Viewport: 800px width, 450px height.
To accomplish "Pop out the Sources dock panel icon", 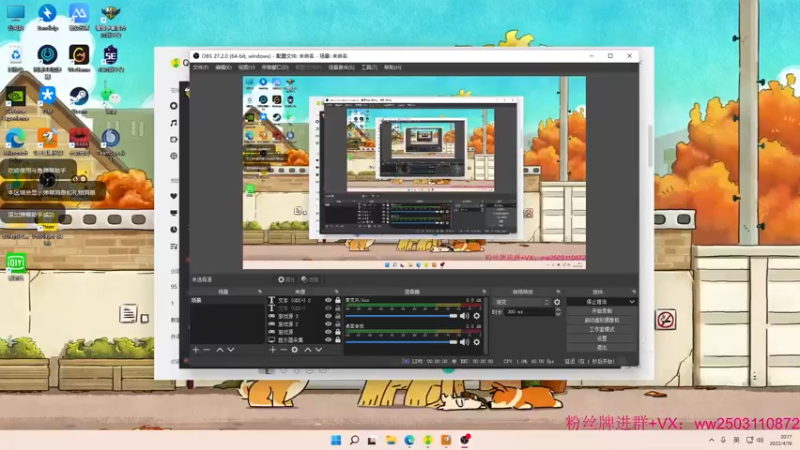I will coord(337,292).
